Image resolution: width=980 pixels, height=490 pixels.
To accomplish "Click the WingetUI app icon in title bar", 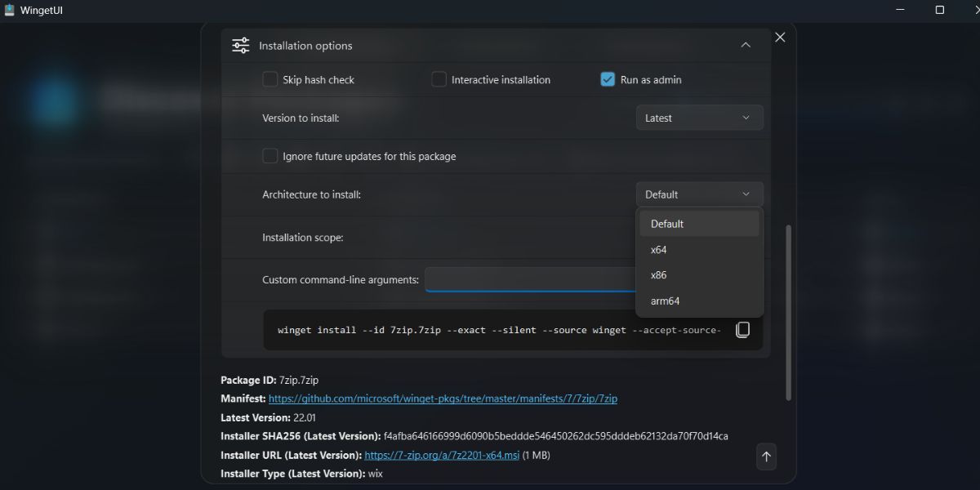I will (10, 10).
